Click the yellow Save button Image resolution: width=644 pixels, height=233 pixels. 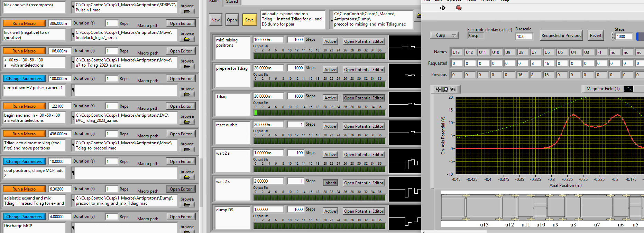[x=249, y=20]
